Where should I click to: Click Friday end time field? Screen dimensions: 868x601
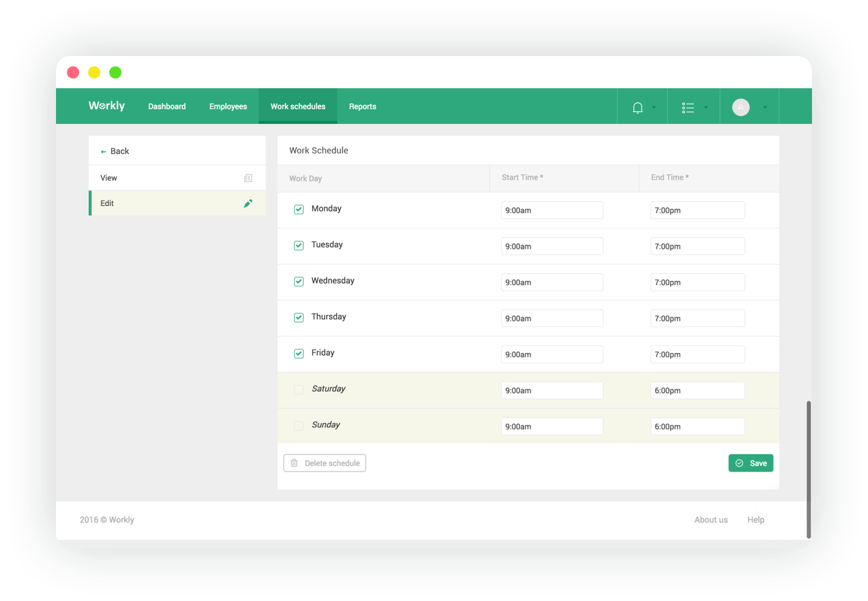point(698,354)
